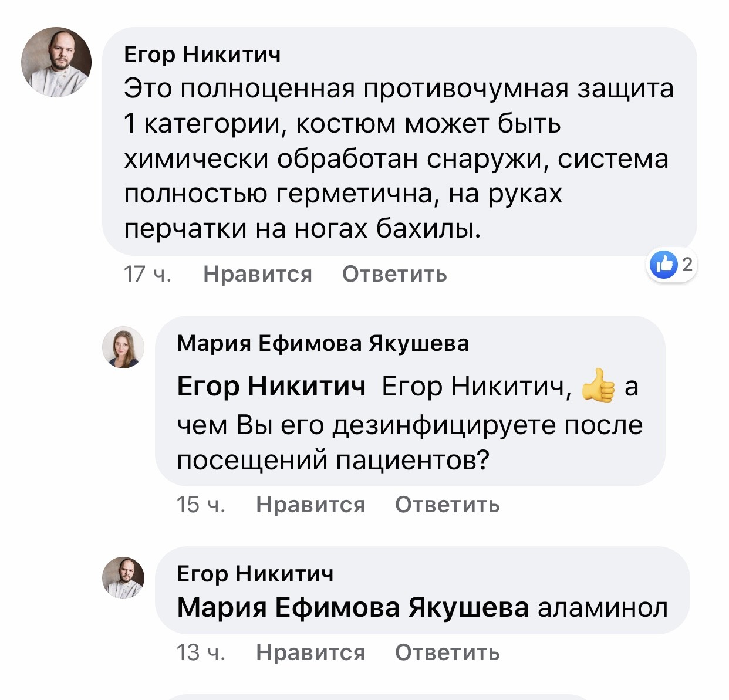729x700 pixels.
Task: Click Егор Никитич's large avatar on the first comment
Action: coord(56,62)
